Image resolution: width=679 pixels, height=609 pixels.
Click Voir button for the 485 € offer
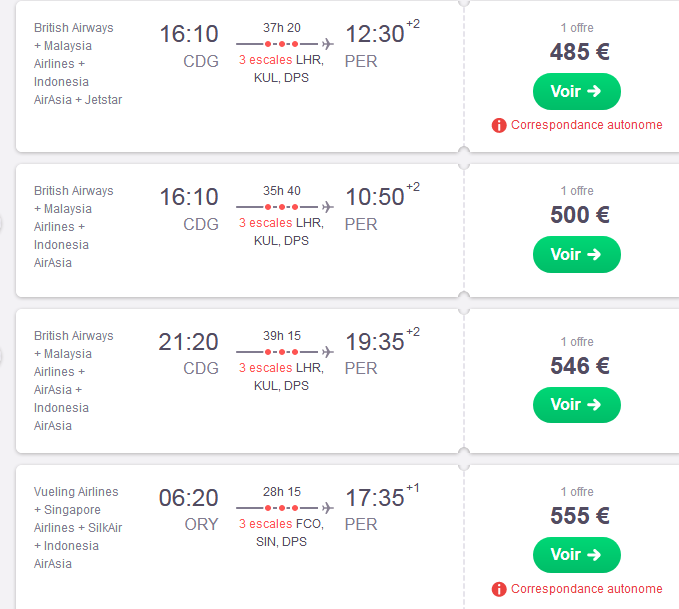tap(576, 92)
